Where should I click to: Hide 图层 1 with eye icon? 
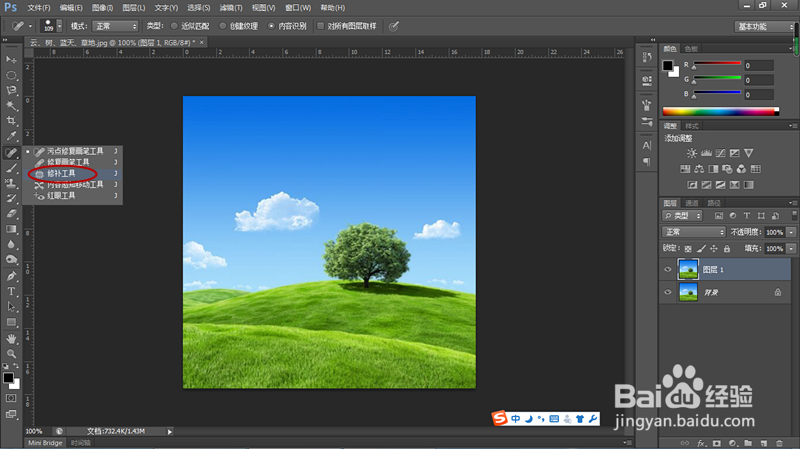(668, 269)
